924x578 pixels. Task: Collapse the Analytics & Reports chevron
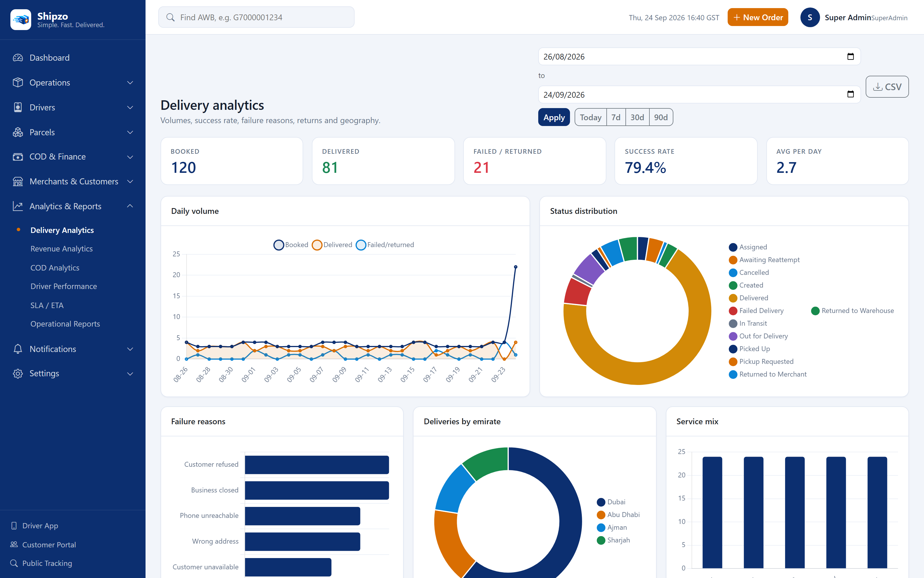coord(130,206)
